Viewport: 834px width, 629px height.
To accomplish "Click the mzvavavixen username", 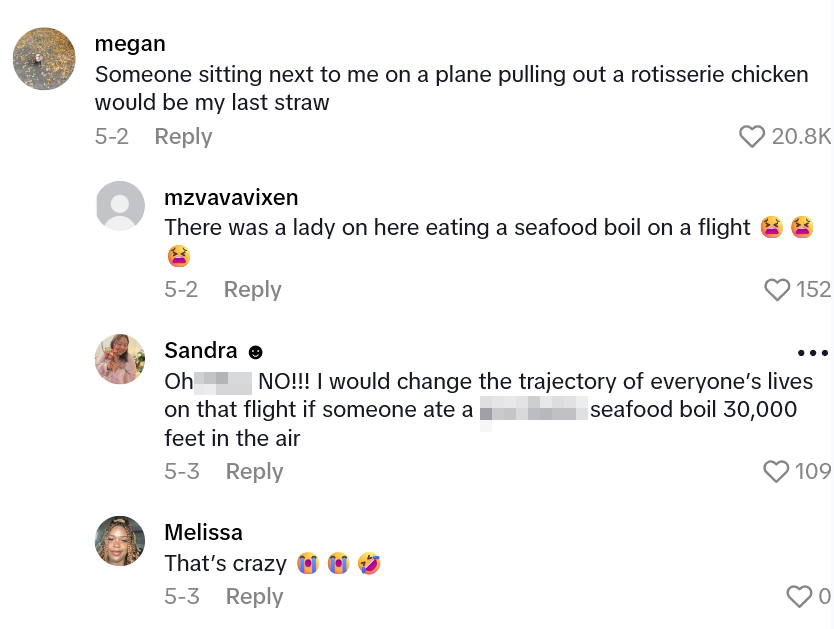I will pyautogui.click(x=231, y=198).
